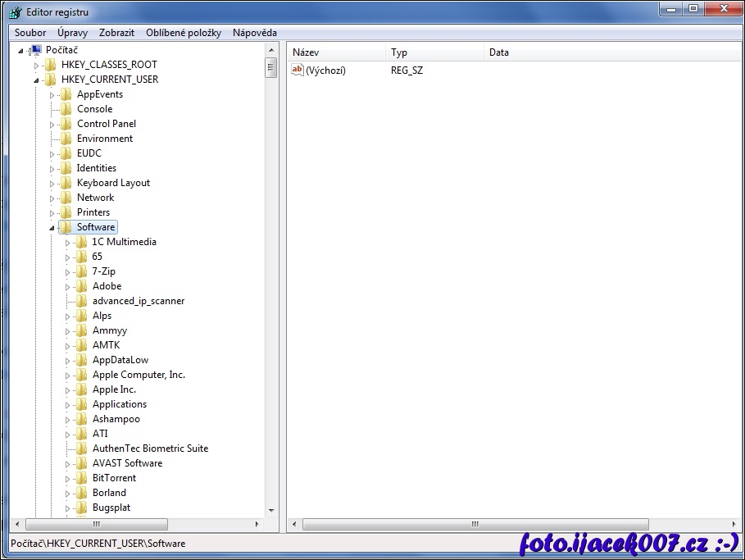Click the Editor registru title bar icon
Screen dimensions: 745x560
point(15,12)
